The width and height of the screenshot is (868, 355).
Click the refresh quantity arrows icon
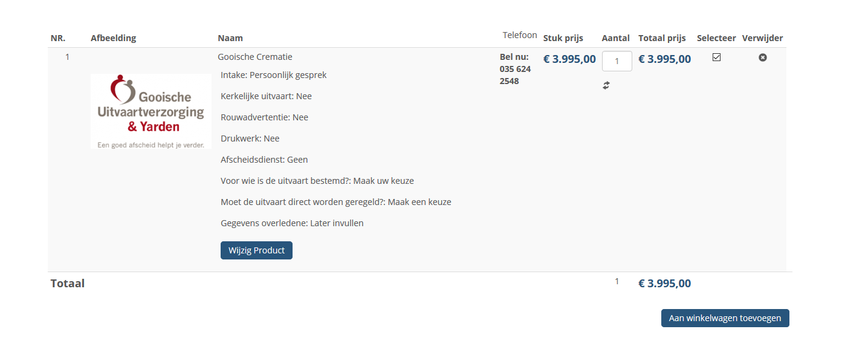click(606, 86)
